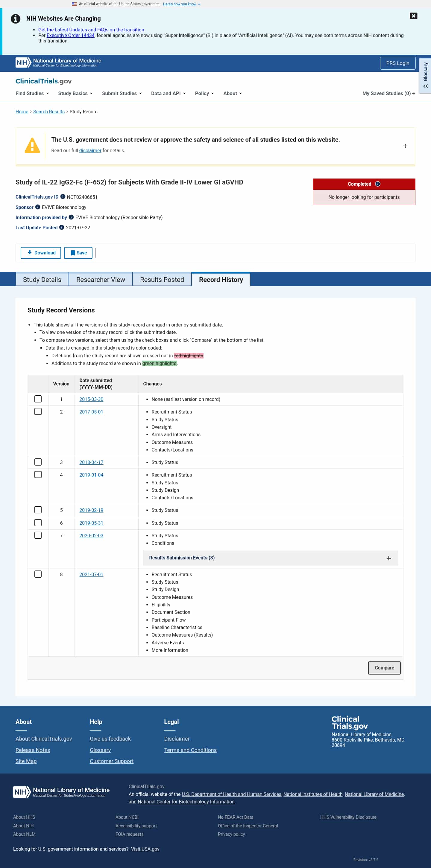The width and height of the screenshot is (431, 868).
Task: Click the Compare button
Action: coord(384,667)
